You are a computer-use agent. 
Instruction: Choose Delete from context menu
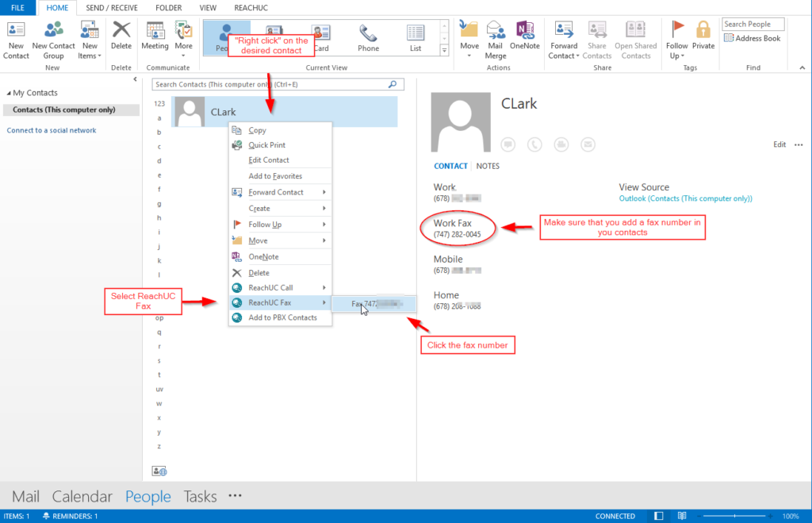(280, 273)
